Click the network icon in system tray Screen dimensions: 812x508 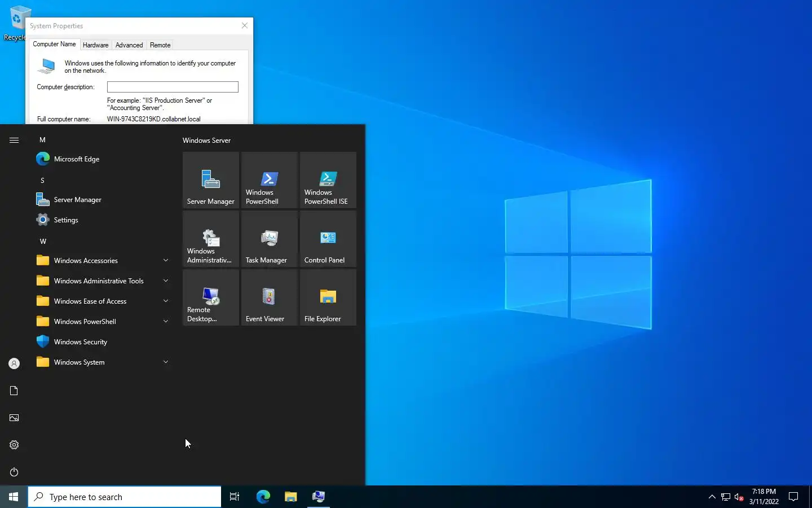(x=726, y=497)
